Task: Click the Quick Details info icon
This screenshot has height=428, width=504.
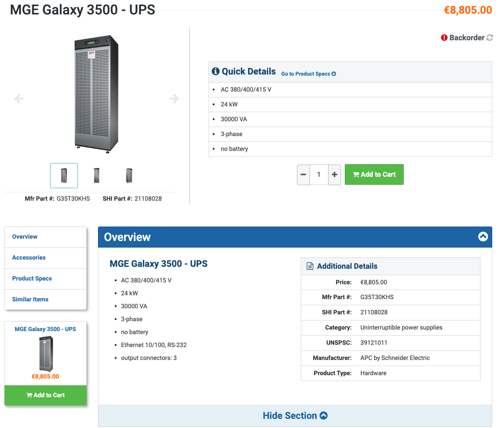Action: coord(216,71)
